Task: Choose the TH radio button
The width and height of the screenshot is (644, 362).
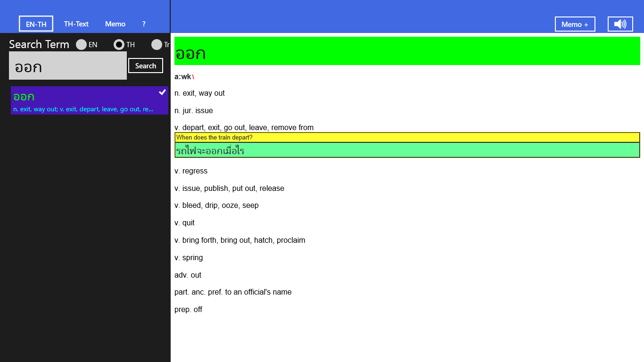Action: point(119,45)
